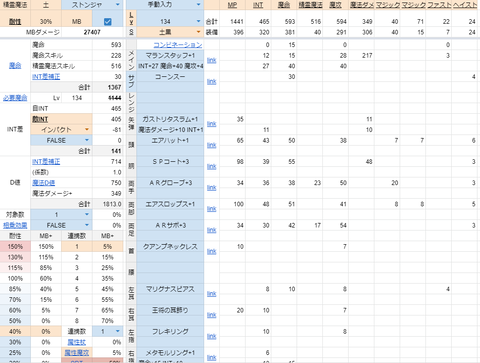This screenshot has height=363, width=480.
Task: Select the underlined 敵INT cell
Action: [61, 119]
